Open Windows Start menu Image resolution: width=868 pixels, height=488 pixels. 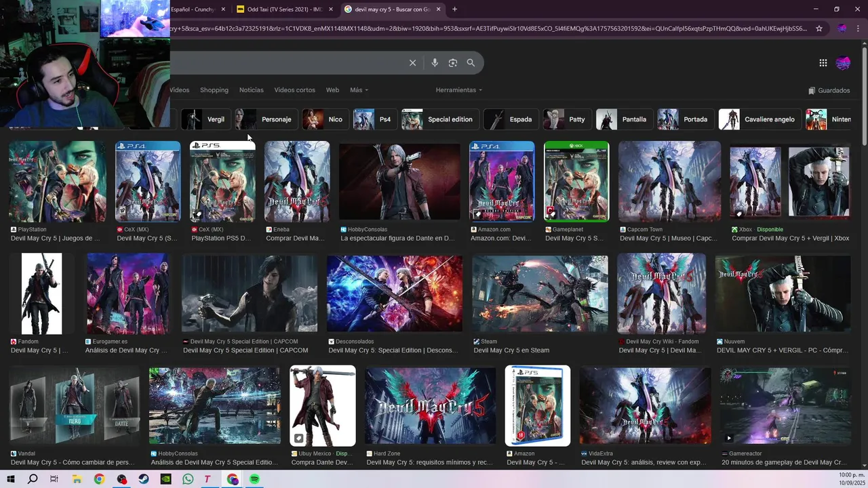click(11, 479)
